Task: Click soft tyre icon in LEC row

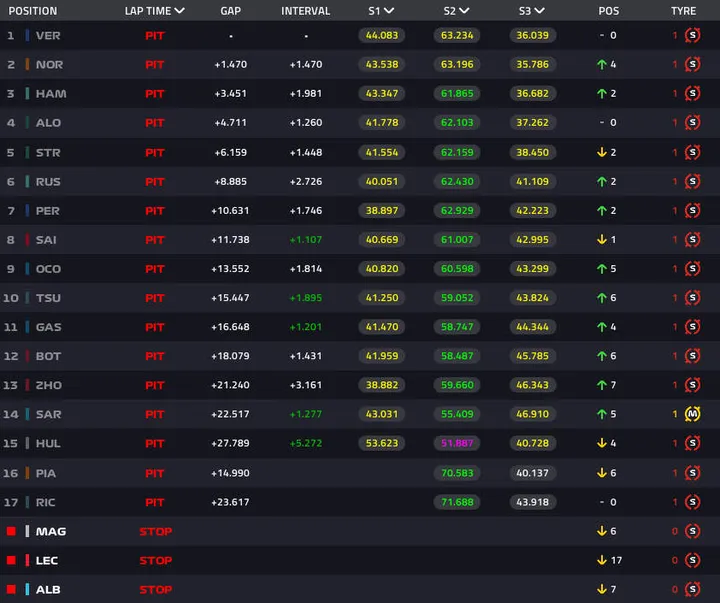Action: click(x=692, y=560)
